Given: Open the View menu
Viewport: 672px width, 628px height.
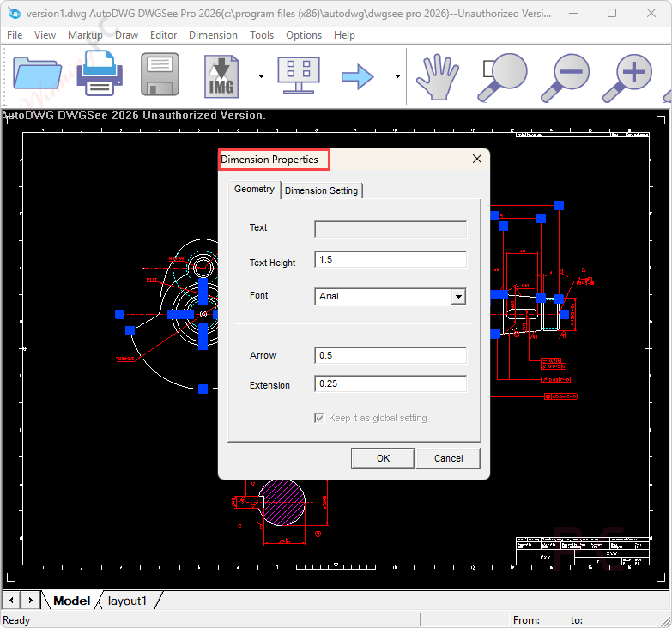Looking at the screenshot, I should (x=45, y=35).
